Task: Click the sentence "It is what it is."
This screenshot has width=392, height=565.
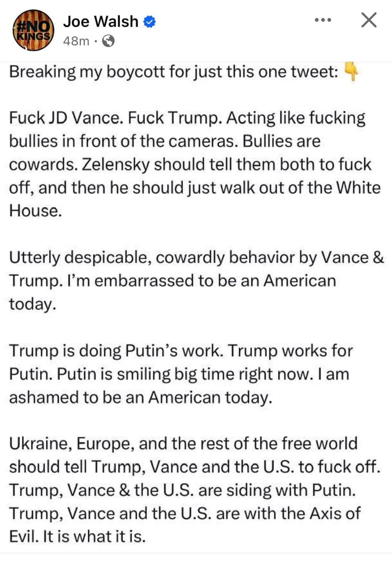Action: tap(94, 537)
